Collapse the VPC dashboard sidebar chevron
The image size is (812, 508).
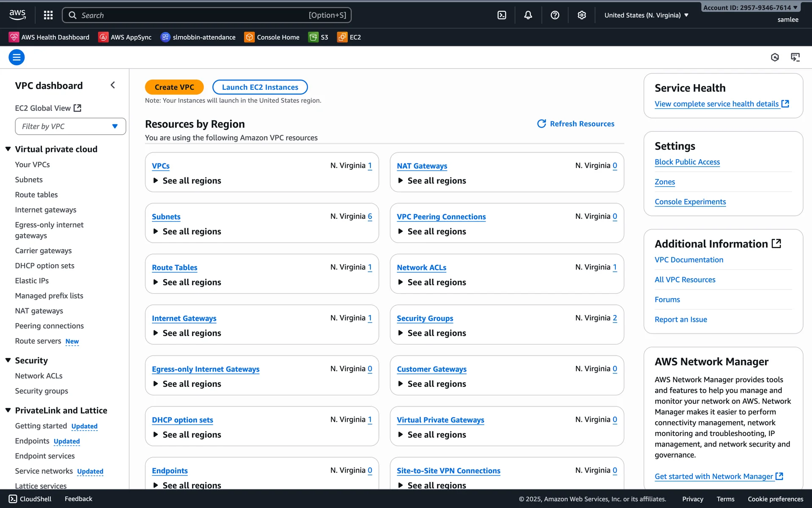(113, 85)
